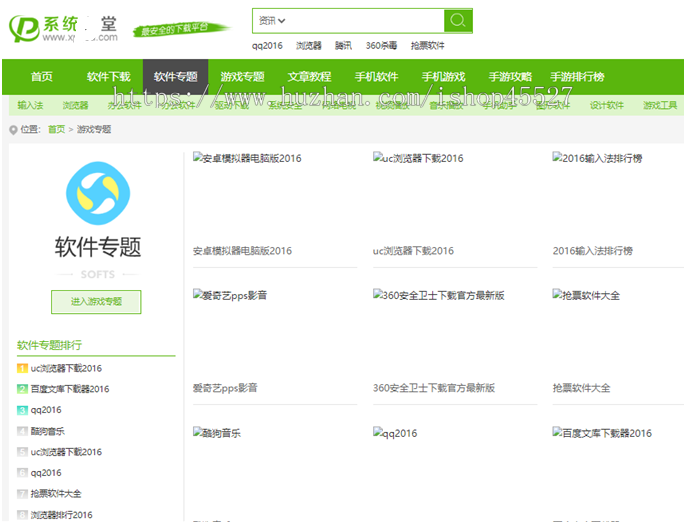Open rank 5 uc浏览器下载2016 in ranking list
Screen dimensions: 686x524
(x=66, y=452)
